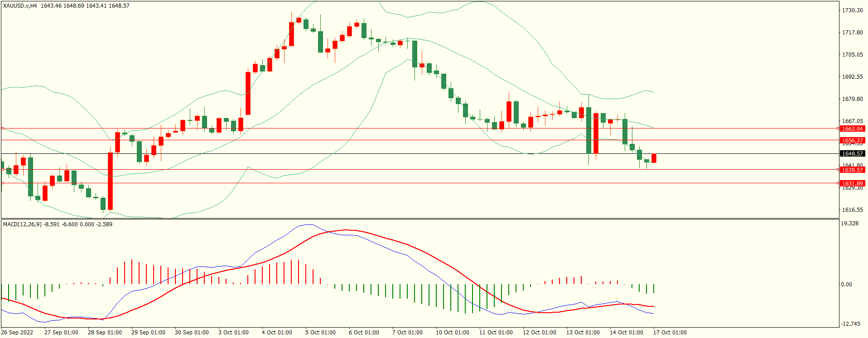Click the 1616.55 price axis label

click(x=852, y=209)
